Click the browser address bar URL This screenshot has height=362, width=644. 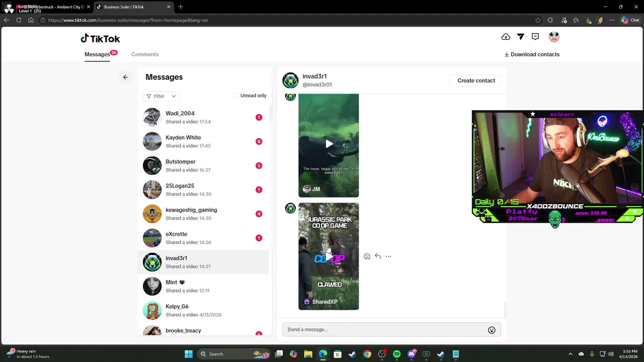[x=128, y=20]
